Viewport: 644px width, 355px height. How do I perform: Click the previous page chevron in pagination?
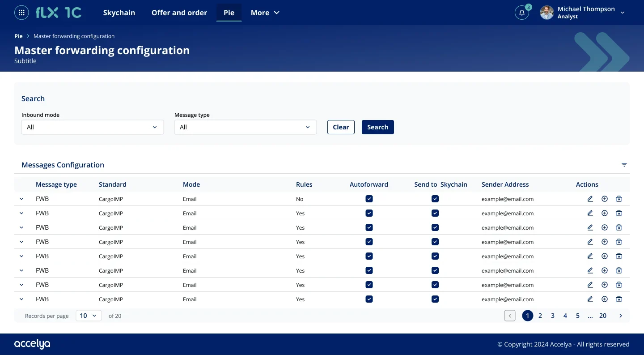click(x=510, y=316)
